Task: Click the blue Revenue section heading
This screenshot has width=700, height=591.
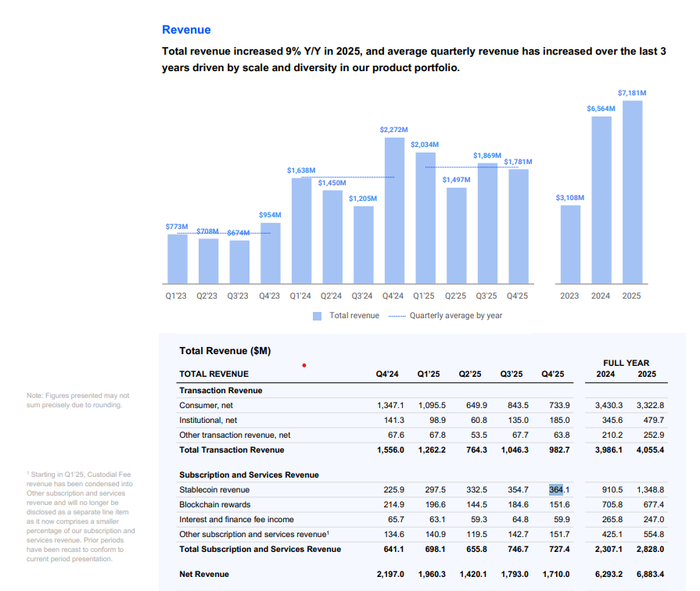Action: tap(186, 30)
